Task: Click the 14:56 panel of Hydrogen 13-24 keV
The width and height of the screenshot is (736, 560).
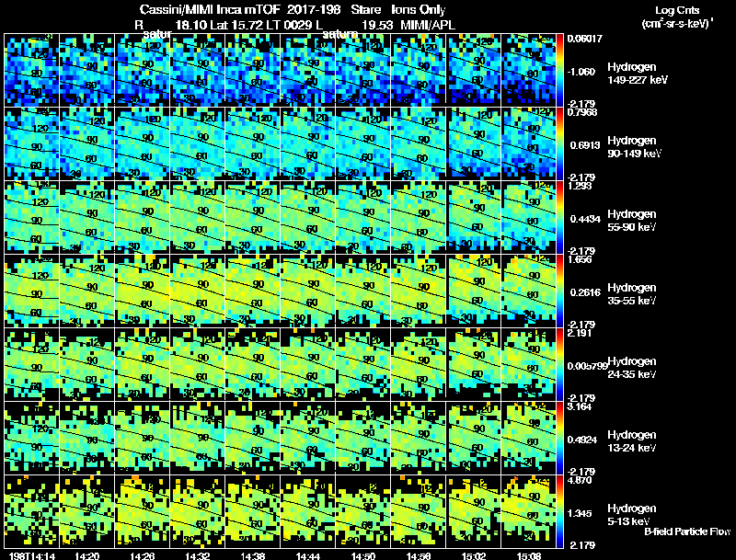Action: tap(419, 438)
